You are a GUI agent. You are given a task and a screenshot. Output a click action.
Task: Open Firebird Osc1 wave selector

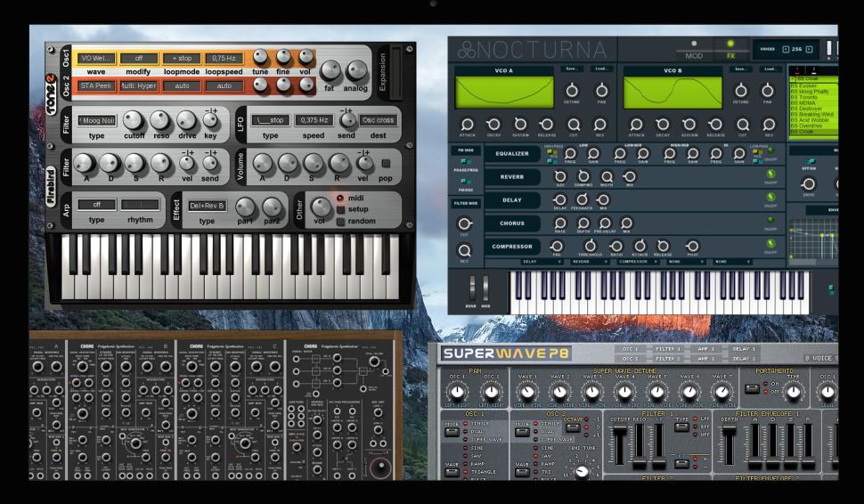[96, 58]
